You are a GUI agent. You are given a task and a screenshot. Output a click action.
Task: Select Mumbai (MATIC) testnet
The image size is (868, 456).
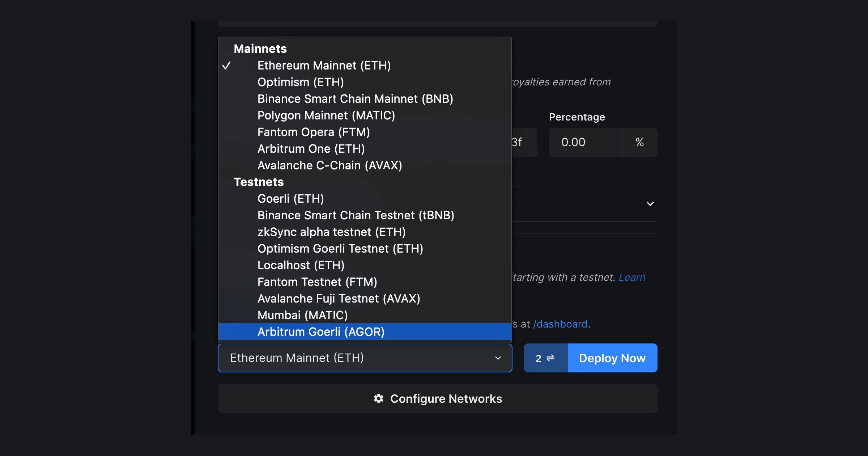point(302,315)
